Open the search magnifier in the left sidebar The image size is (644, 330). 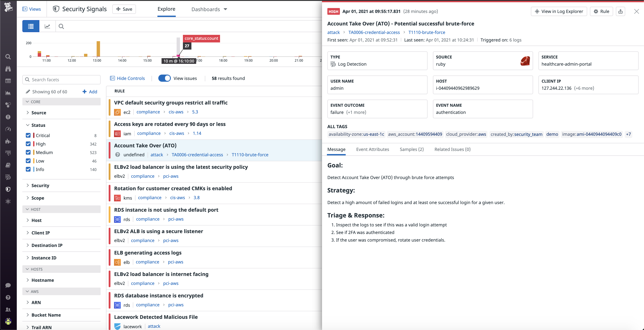8,57
